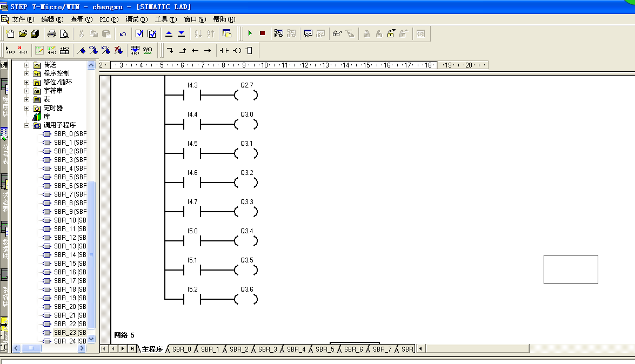The width and height of the screenshot is (635, 364).
Task: Click the Delete Network icon
Action: (23, 51)
